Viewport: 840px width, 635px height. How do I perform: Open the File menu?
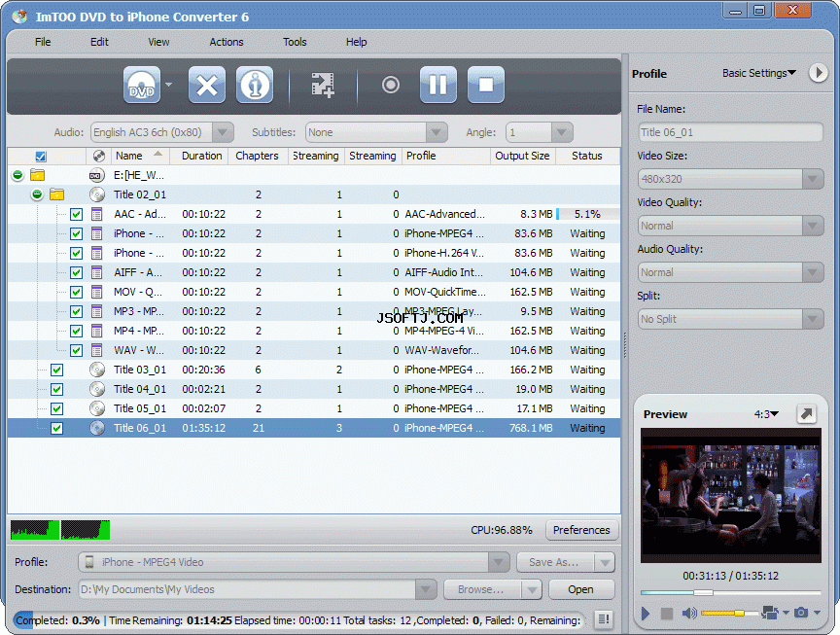tap(43, 42)
